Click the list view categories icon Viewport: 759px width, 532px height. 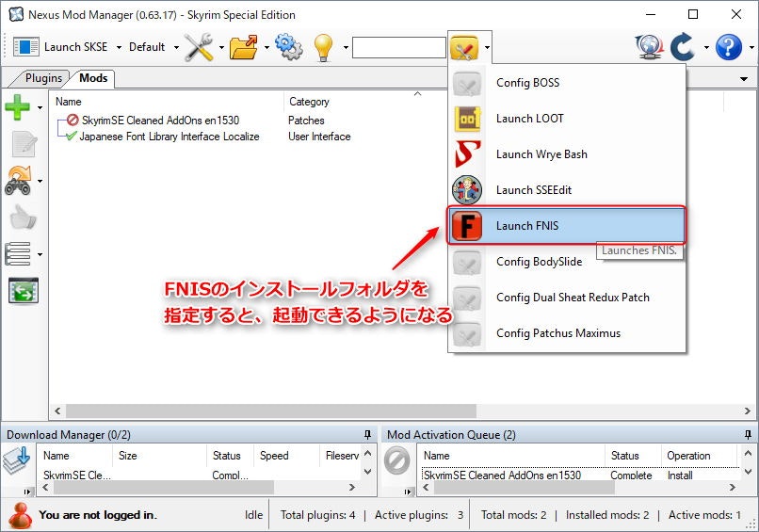[x=18, y=253]
